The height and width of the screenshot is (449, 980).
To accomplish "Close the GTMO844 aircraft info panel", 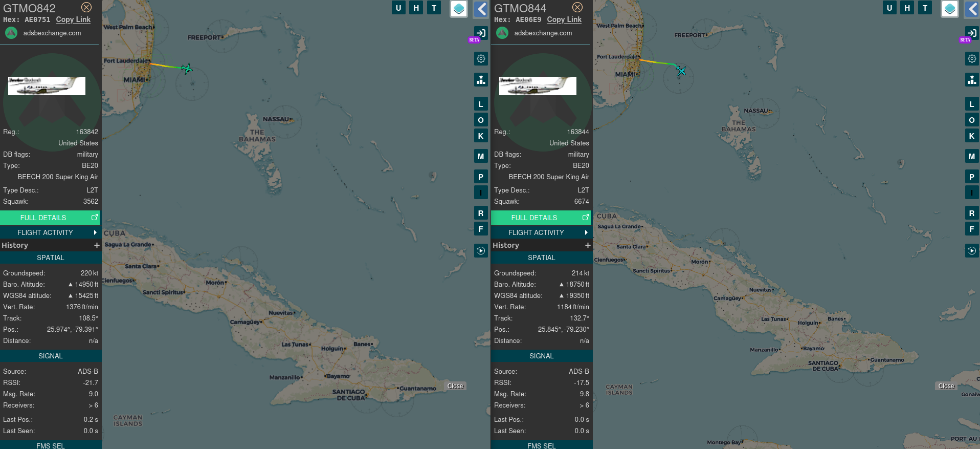I will 577,7.
